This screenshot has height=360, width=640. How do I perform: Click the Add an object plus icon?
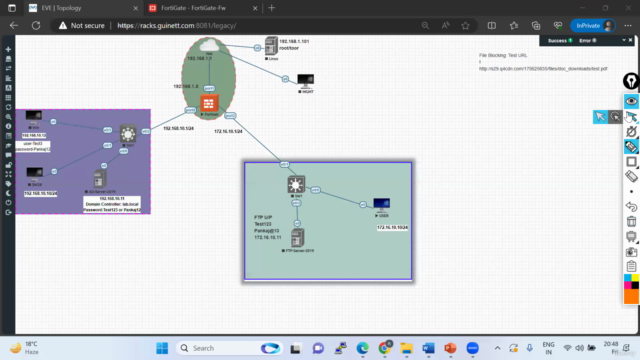point(8,49)
